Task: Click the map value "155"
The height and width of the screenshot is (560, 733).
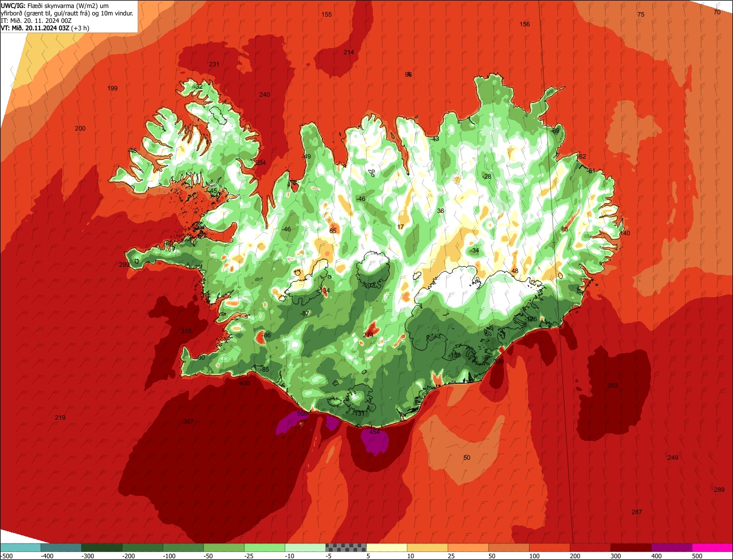Action: 326,14
